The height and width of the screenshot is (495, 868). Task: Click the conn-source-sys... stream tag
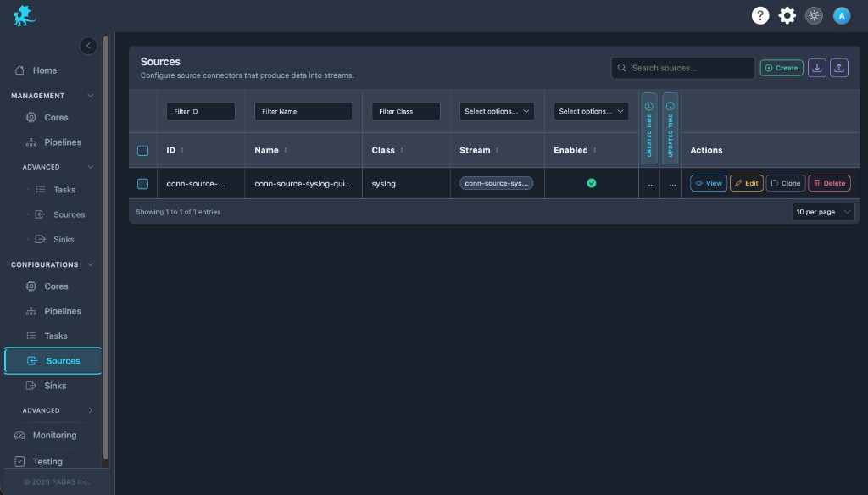tap(496, 183)
